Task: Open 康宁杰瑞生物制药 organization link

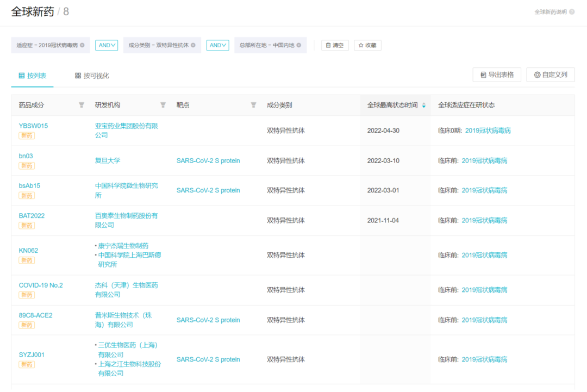Action: pyautogui.click(x=123, y=246)
